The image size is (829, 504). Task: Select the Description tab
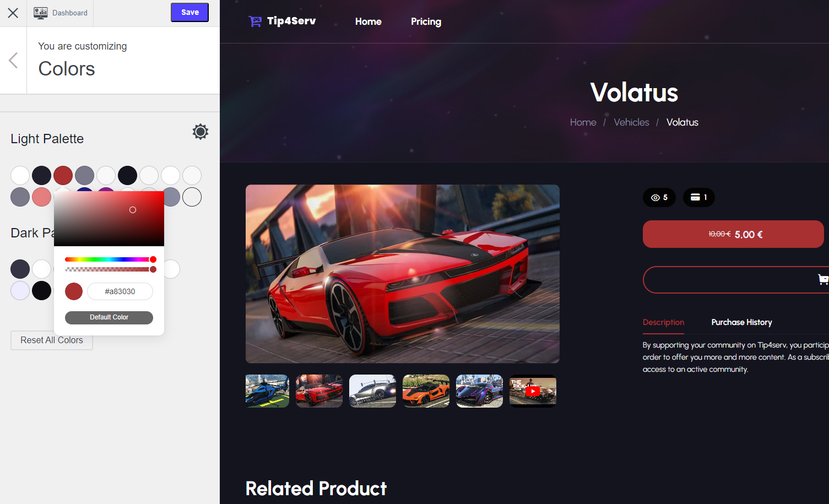[663, 322]
